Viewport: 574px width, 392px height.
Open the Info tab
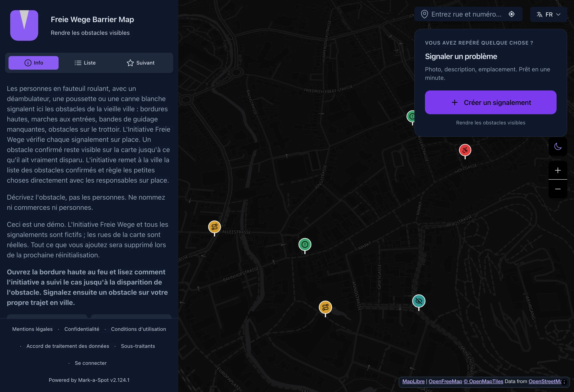click(34, 63)
